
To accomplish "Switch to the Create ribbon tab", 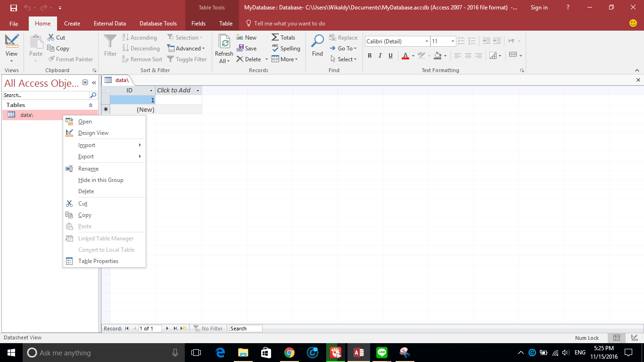I will 72,24.
